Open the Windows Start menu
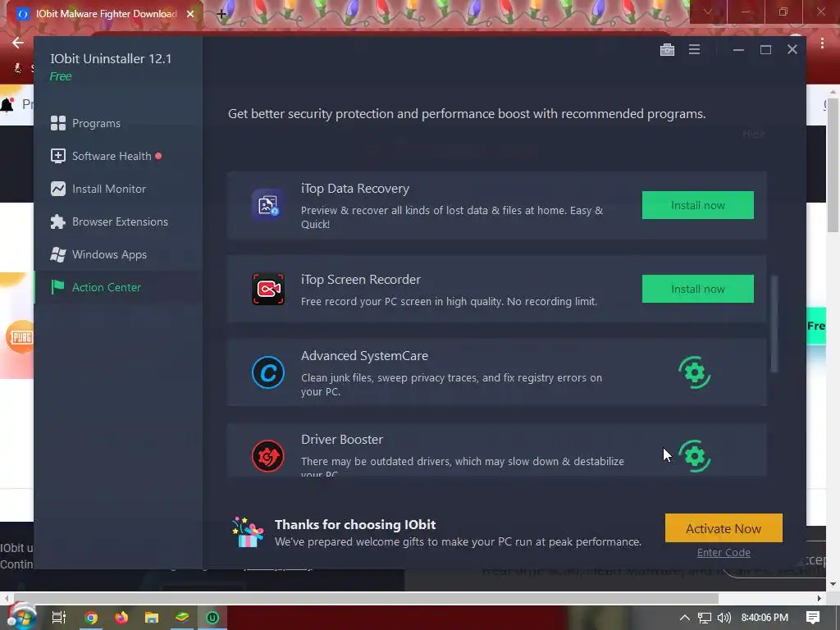The image size is (840, 630). (x=21, y=617)
